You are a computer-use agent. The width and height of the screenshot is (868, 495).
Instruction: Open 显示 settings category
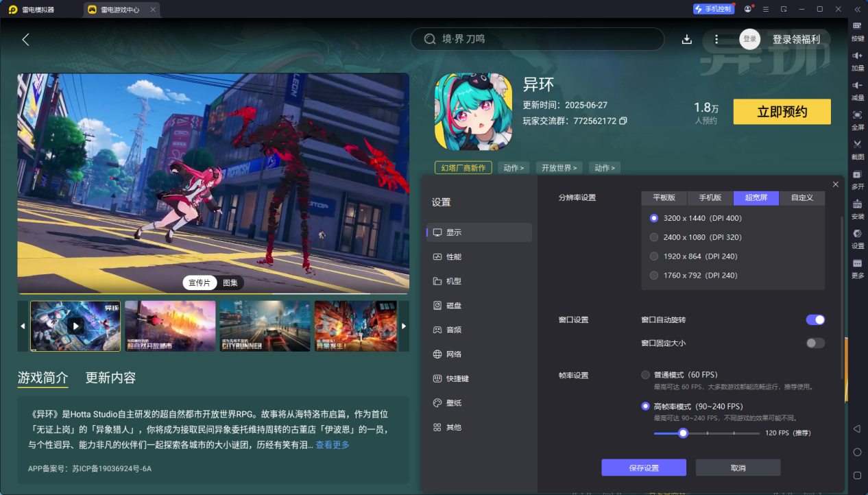(x=479, y=232)
